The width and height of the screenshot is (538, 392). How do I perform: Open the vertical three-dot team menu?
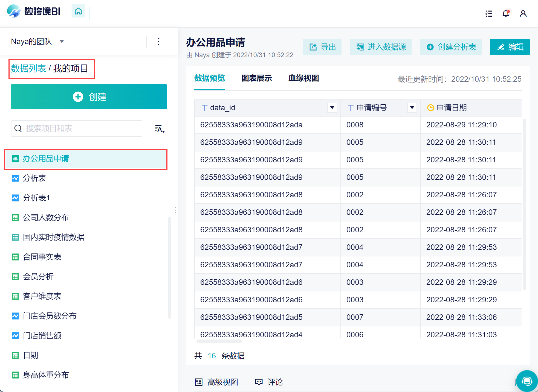[159, 42]
